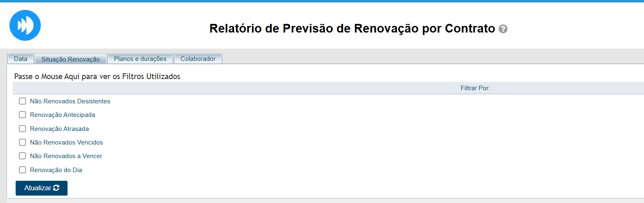Open the Planos e durações tab
Screen dimensions: 644x203
pos(140,59)
